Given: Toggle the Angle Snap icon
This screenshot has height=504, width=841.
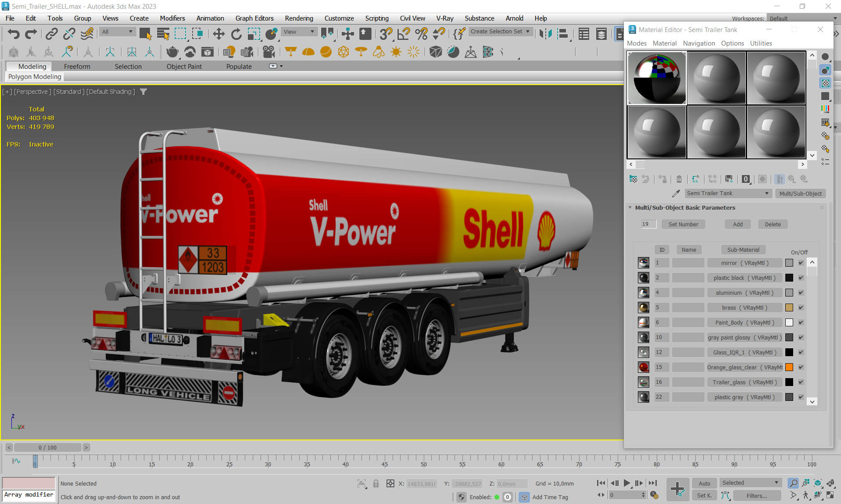Looking at the screenshot, I should click(404, 34).
